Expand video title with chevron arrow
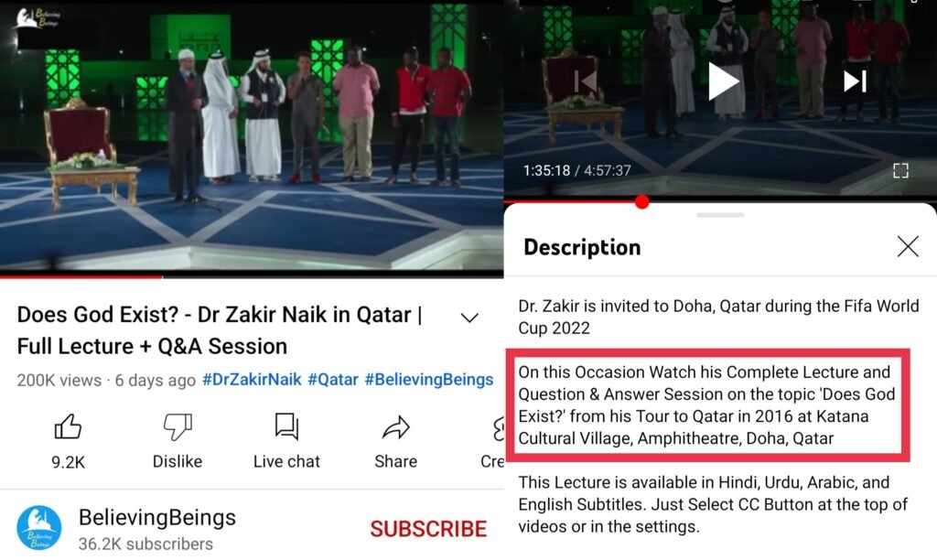The width and height of the screenshot is (937, 560). tap(469, 318)
